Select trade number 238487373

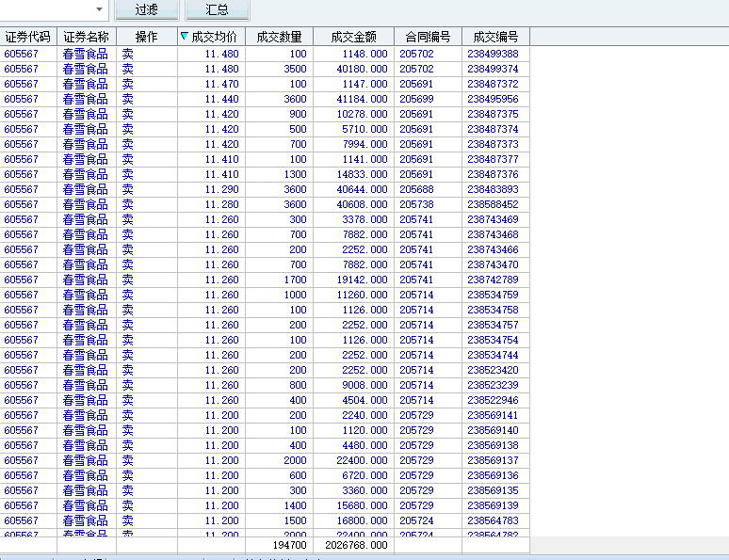(x=493, y=144)
